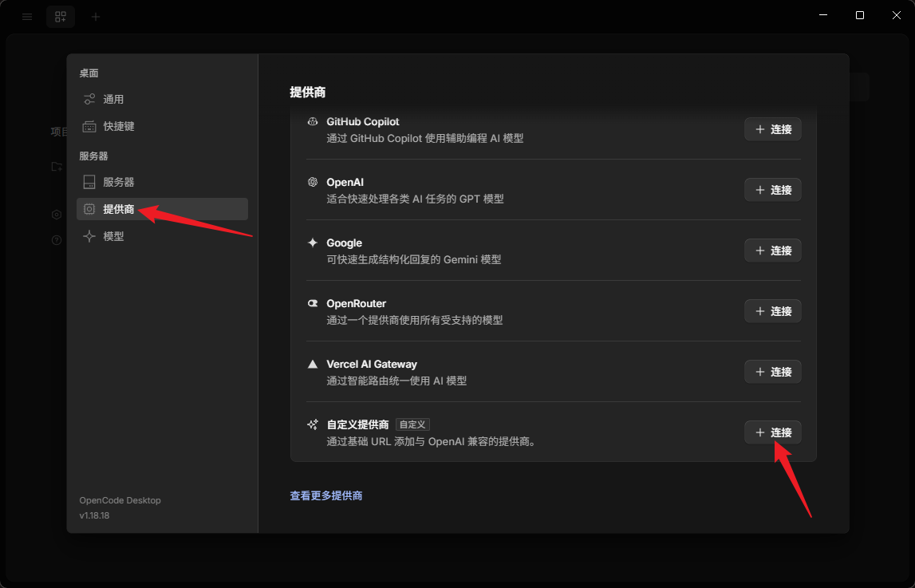Viewport: 915px width, 588px height.
Task: Click the v1.18.18 version number
Action: click(x=95, y=515)
